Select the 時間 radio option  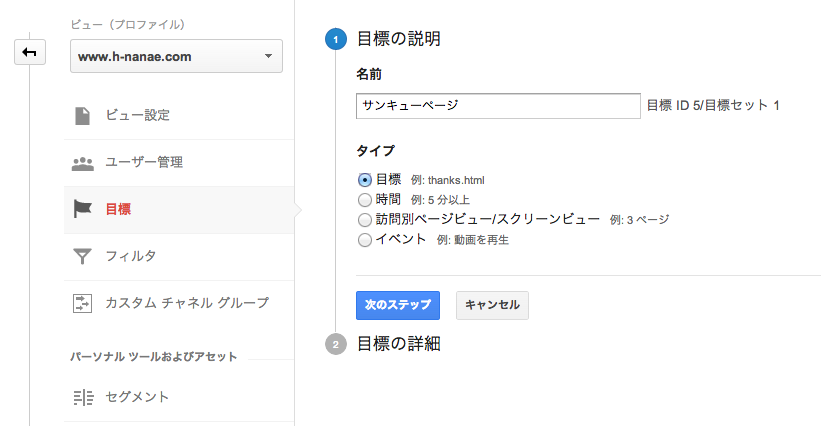coord(364,200)
